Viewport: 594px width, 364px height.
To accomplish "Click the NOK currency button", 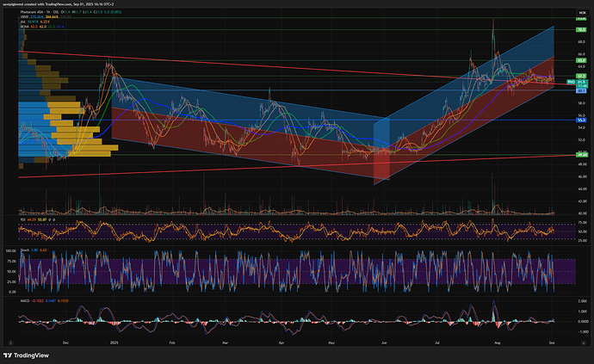I will pos(581,13).
